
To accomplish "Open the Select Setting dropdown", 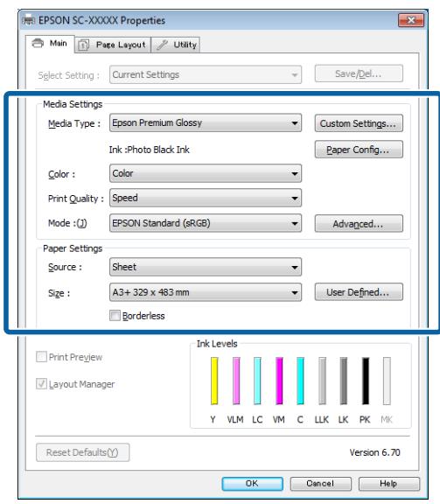I will pyautogui.click(x=206, y=74).
